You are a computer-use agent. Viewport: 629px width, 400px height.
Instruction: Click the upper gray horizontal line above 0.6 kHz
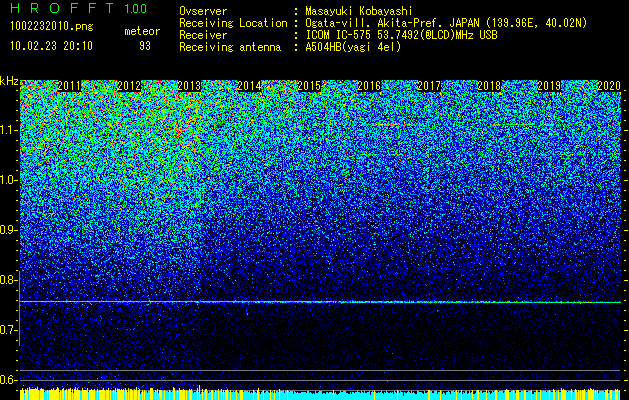[320, 370]
